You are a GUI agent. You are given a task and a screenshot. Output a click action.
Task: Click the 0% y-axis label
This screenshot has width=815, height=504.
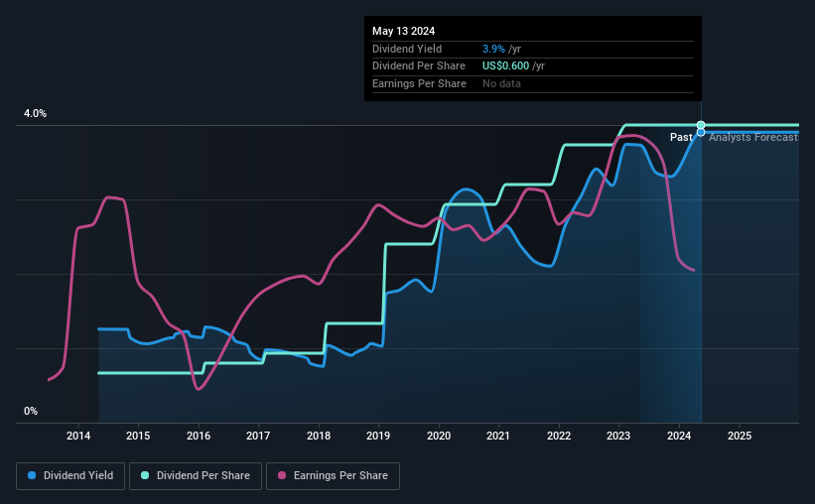pyautogui.click(x=31, y=411)
